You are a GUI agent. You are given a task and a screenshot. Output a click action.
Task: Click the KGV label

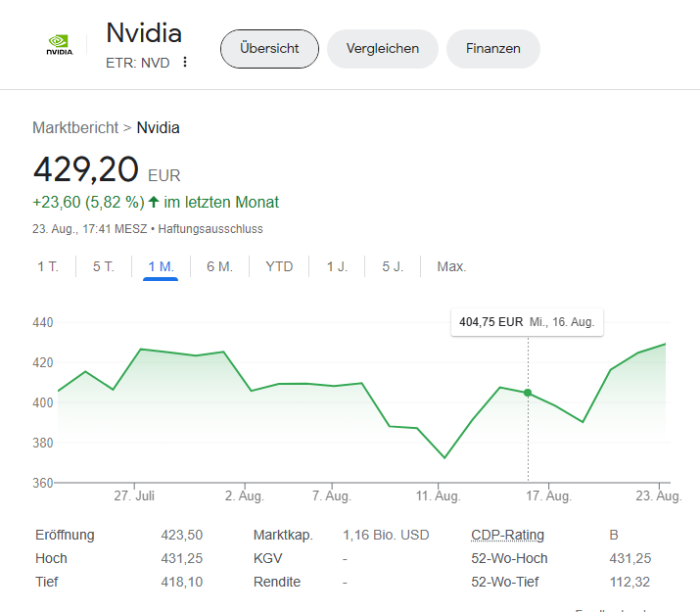[x=268, y=558]
